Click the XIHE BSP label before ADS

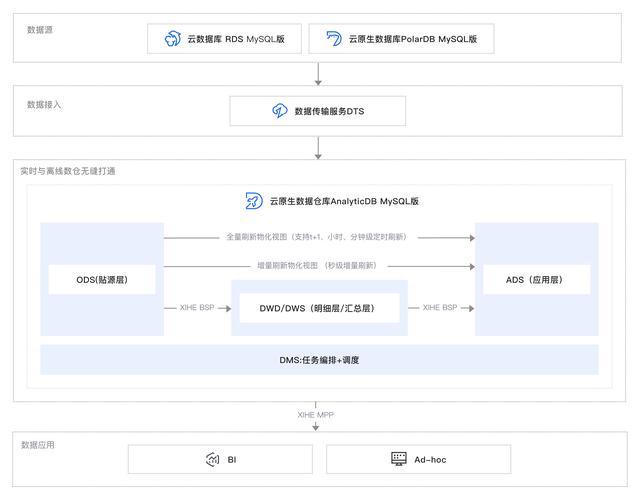click(440, 308)
